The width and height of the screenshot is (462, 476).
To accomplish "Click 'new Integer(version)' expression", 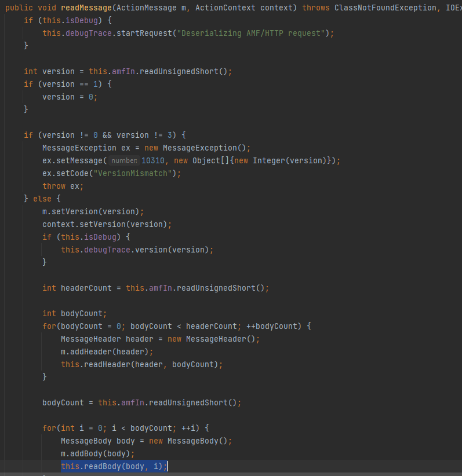I will click(x=281, y=160).
